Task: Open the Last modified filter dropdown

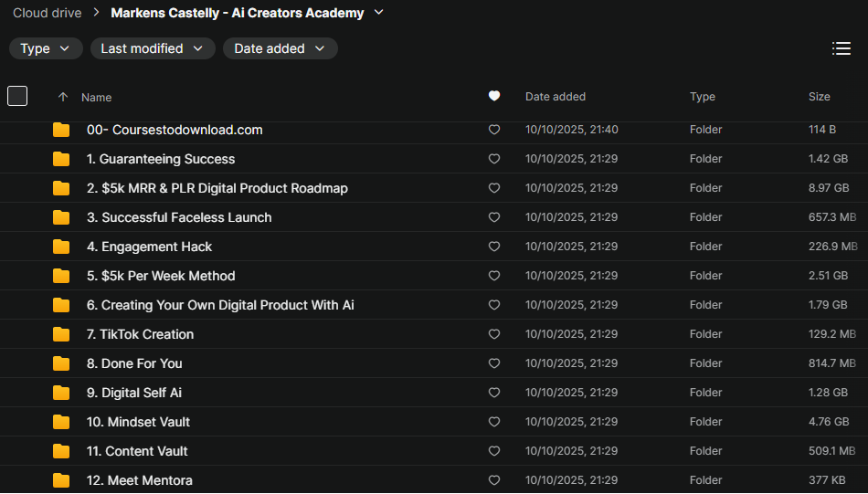Action: [x=153, y=48]
